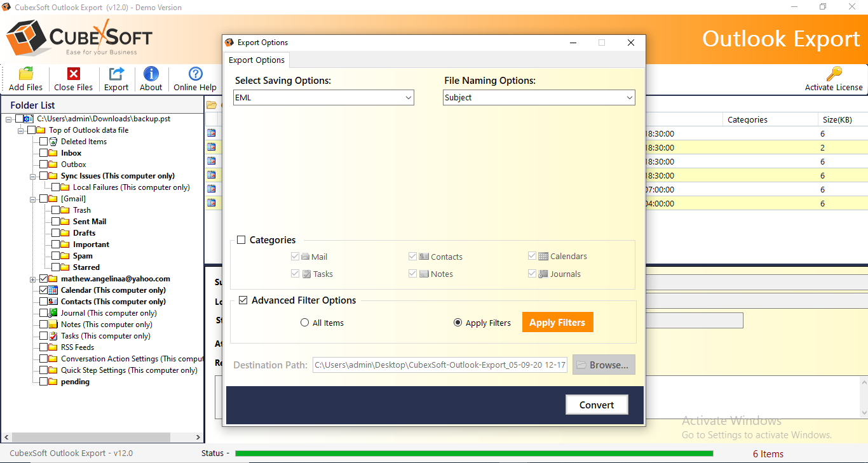
Task: Select the Conversation Action Settings folder
Action: pyautogui.click(x=132, y=359)
